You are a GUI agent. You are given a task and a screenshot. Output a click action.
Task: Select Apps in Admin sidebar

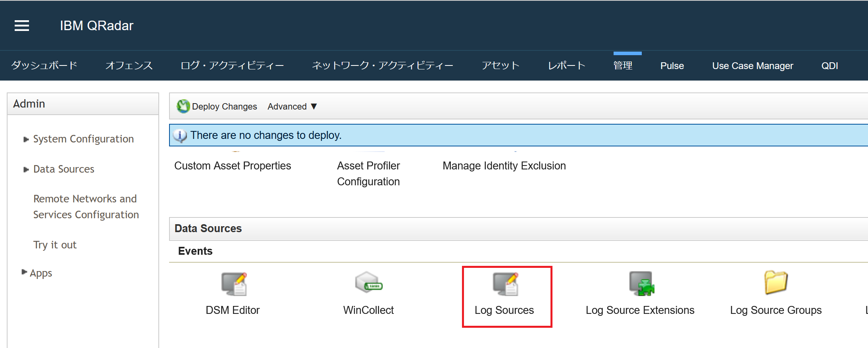(41, 273)
